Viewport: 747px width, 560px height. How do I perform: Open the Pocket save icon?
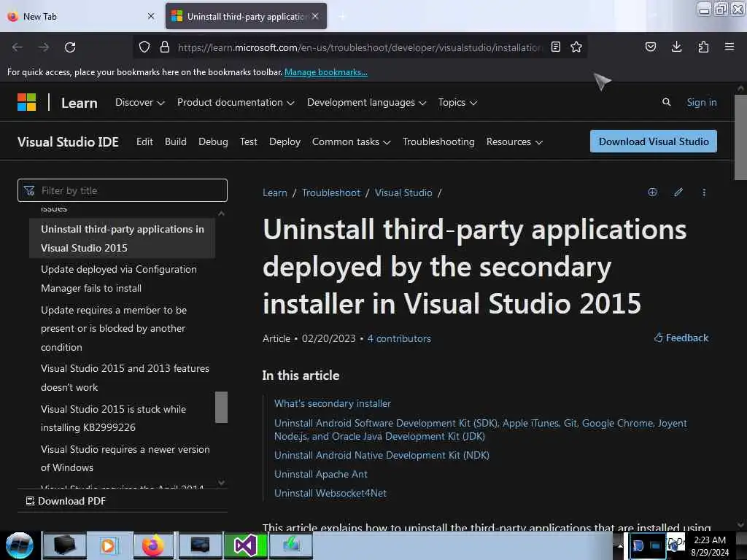650,47
